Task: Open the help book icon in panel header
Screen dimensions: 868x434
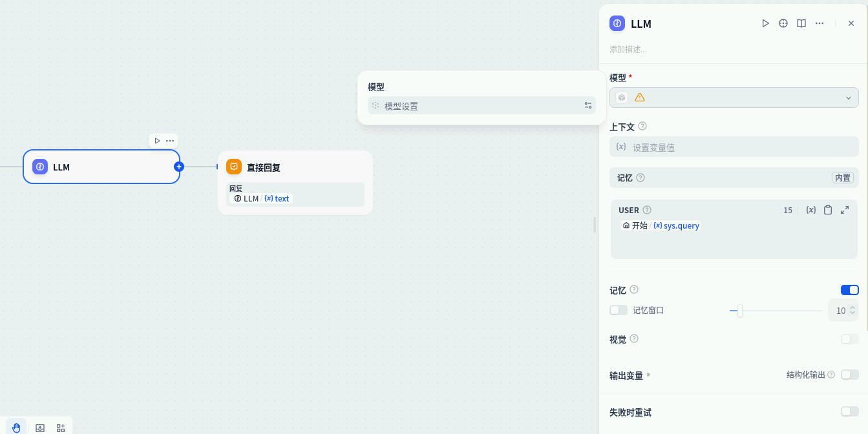Action: click(x=801, y=23)
